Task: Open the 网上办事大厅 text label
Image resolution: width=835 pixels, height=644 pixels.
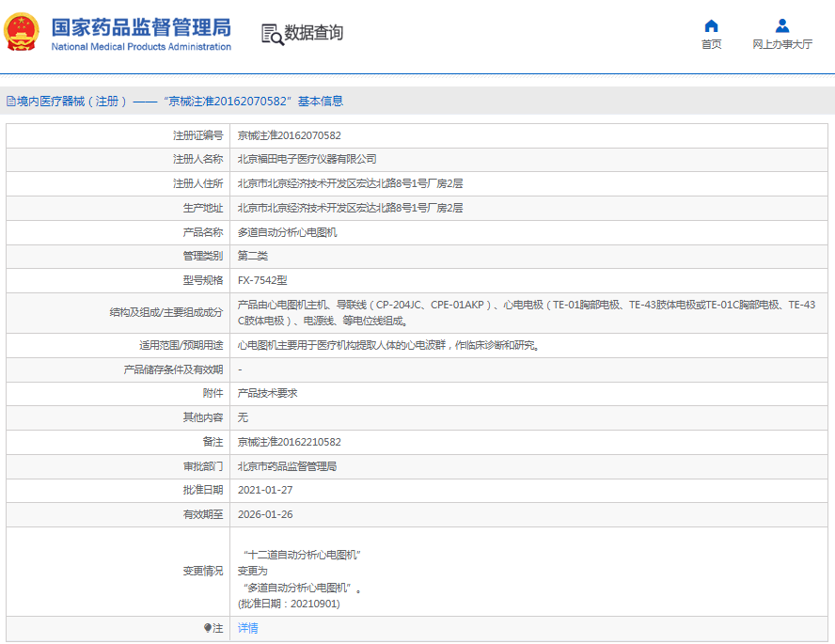Action: click(781, 45)
